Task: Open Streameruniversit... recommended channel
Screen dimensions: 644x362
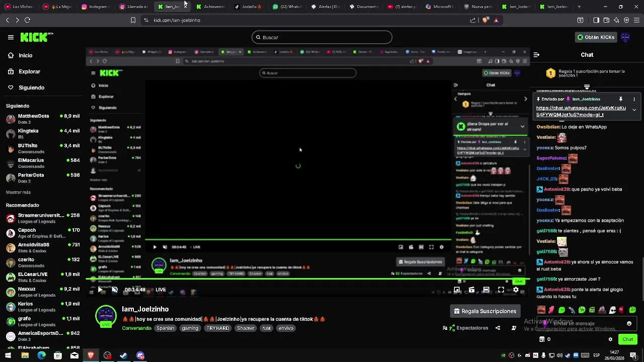Action: pyautogui.click(x=43, y=218)
